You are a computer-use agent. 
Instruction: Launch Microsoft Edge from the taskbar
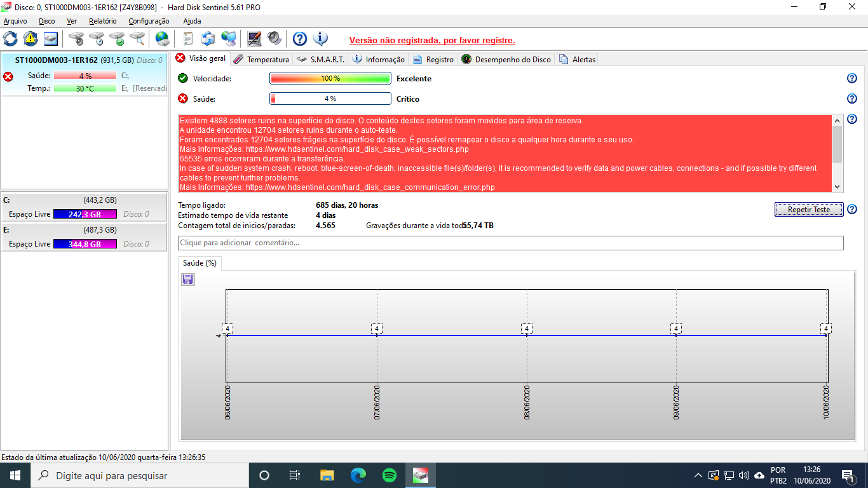click(358, 475)
